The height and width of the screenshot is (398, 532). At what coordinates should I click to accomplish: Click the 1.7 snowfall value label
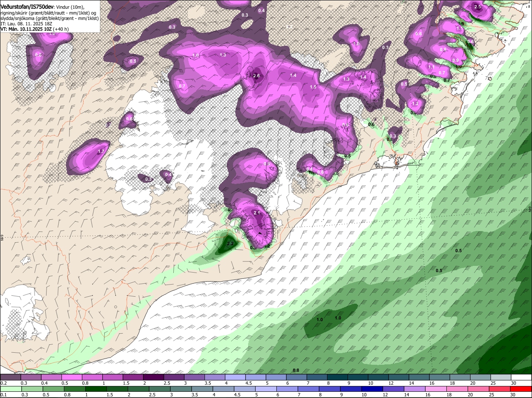pyautogui.click(x=101, y=152)
